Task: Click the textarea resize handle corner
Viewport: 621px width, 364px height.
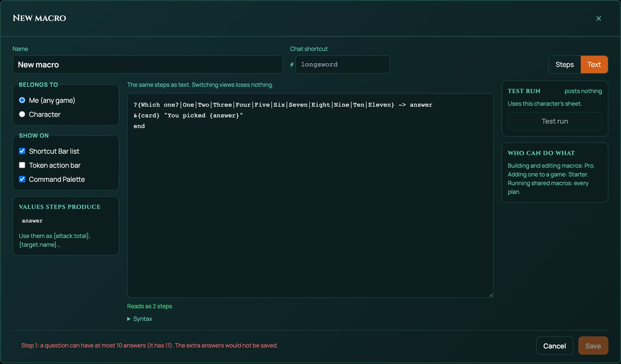Action: (x=491, y=295)
